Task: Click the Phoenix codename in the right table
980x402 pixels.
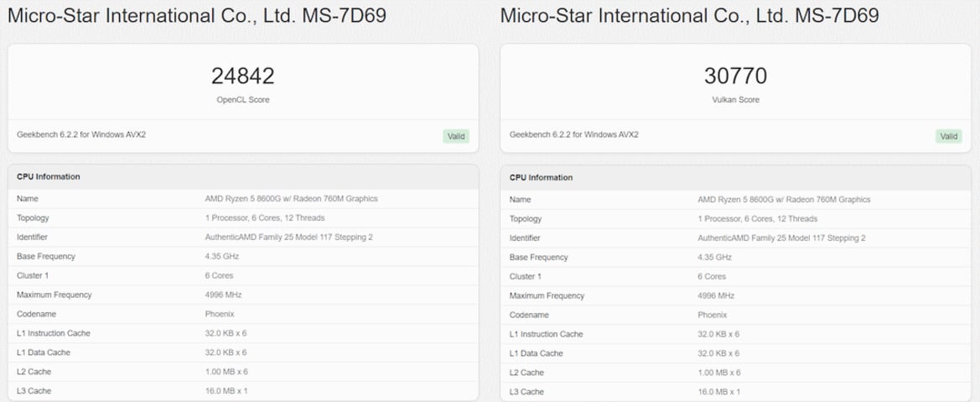Action: point(713,315)
